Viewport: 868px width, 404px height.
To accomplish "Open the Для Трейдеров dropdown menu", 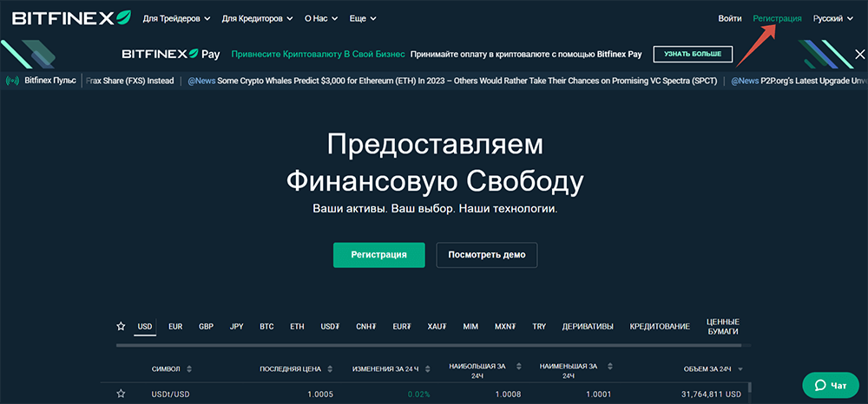I will (x=176, y=18).
